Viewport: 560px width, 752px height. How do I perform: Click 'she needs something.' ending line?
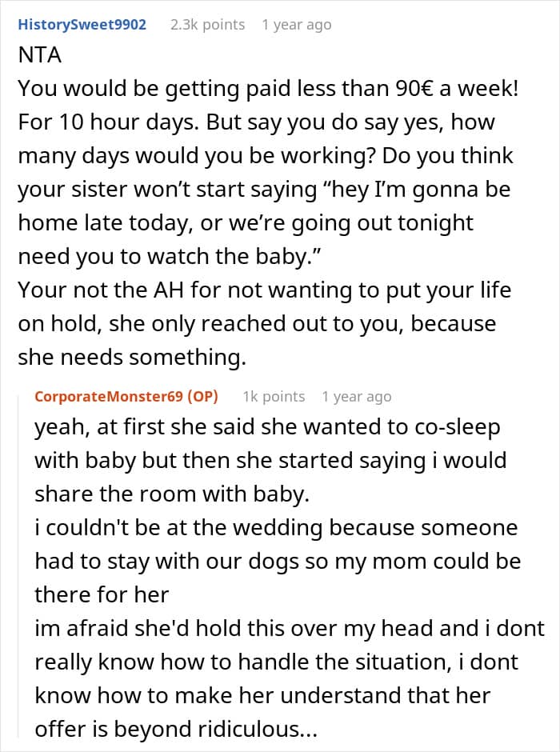point(132,358)
